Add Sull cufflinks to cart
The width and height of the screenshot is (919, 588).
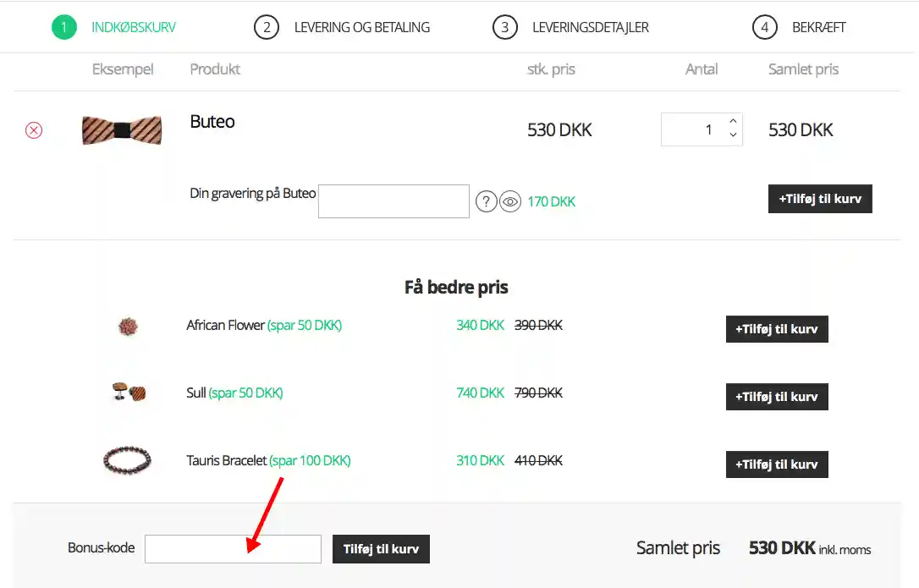click(x=777, y=397)
